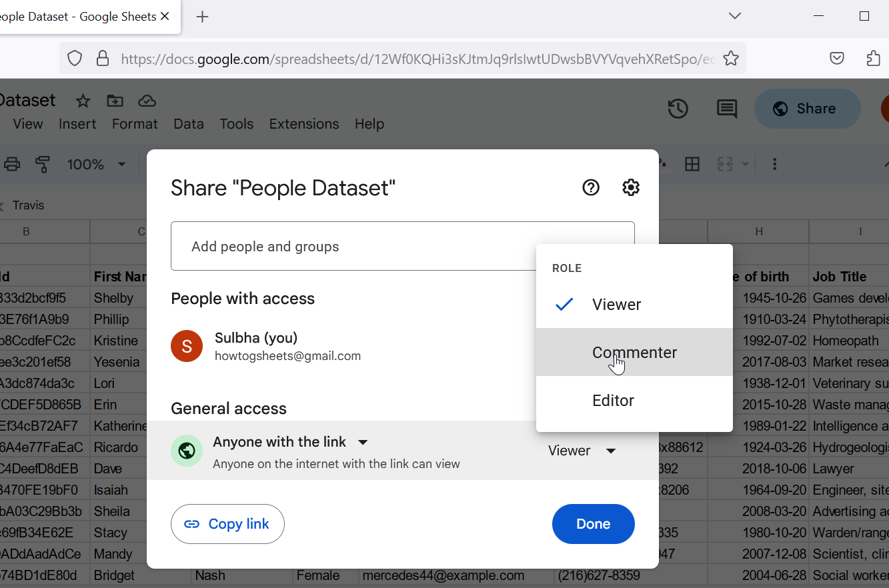Click the browser address bar URL
The image size is (889, 588).
pos(417,59)
